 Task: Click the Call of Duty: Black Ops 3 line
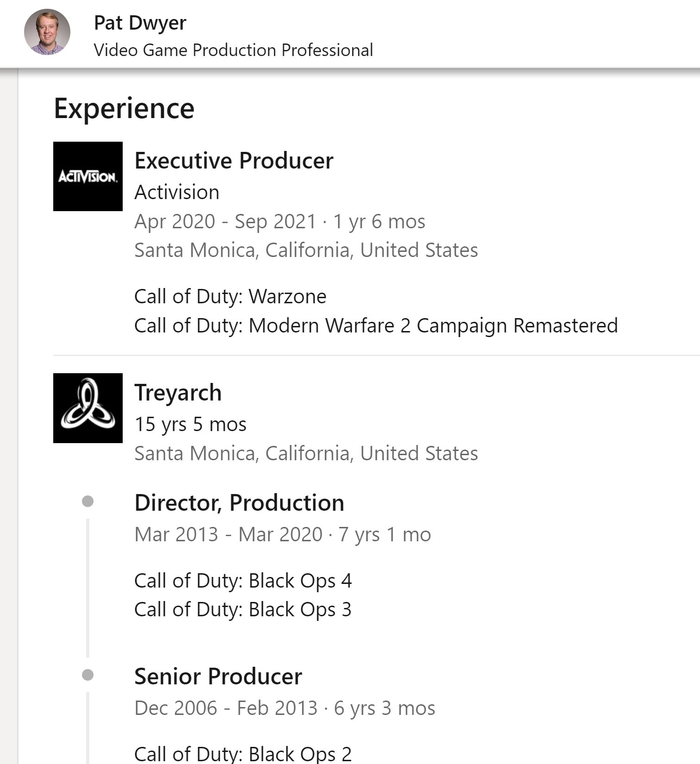[x=243, y=609]
